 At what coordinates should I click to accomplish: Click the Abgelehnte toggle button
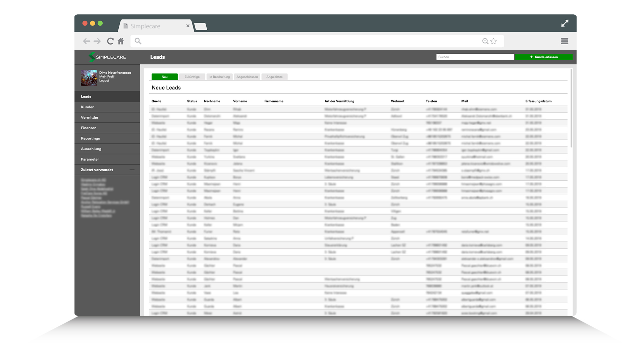click(274, 77)
